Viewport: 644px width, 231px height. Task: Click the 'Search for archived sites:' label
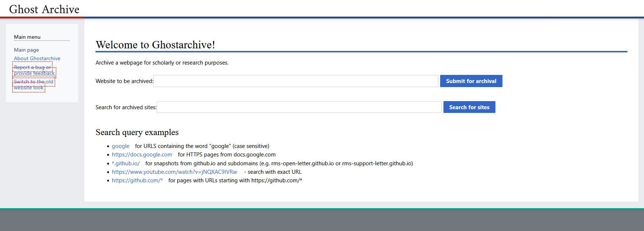[126, 107]
